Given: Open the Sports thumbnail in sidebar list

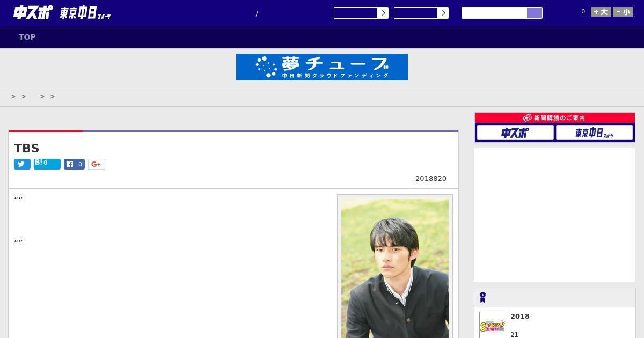Looking at the screenshot, I should click(x=493, y=325).
